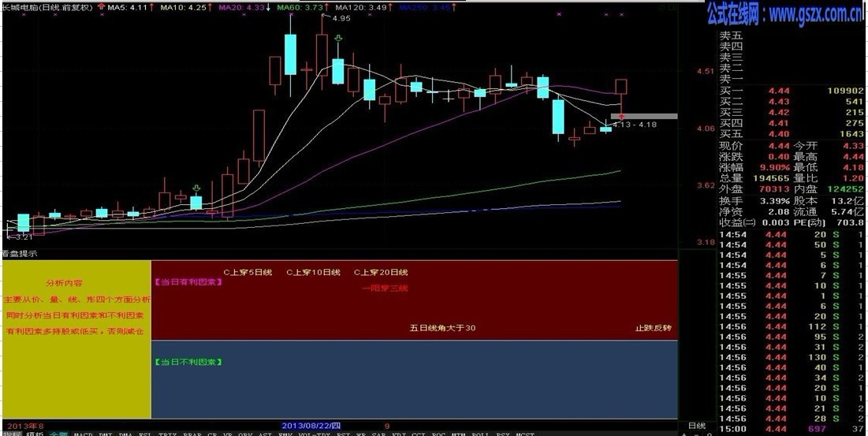Click the 3.21 low price marker

(23, 237)
